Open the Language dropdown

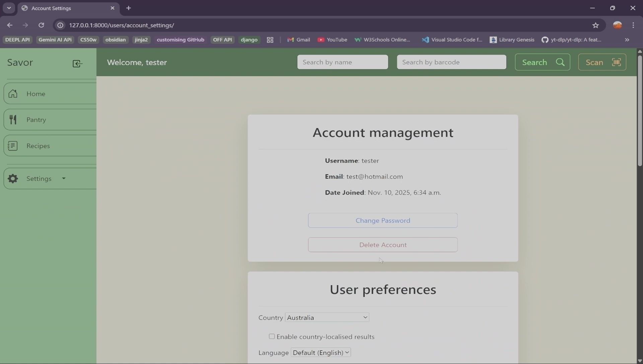coord(320,353)
